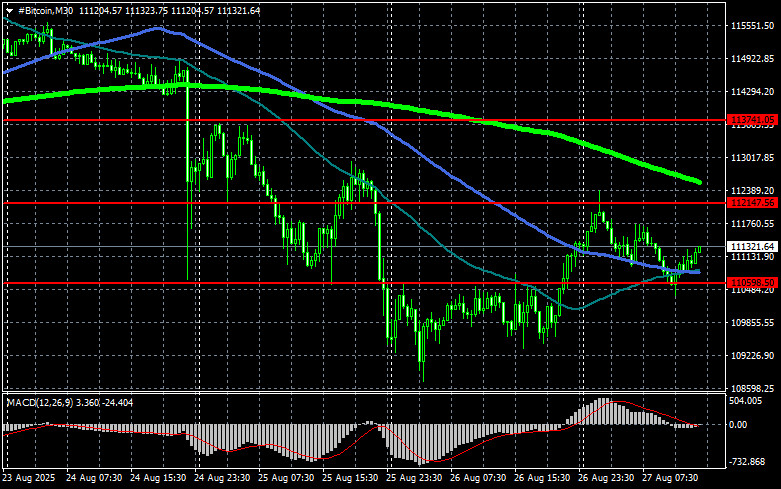The width and height of the screenshot is (781, 489).
Task: Click the current price label 111321.64
Action: pyautogui.click(x=752, y=246)
